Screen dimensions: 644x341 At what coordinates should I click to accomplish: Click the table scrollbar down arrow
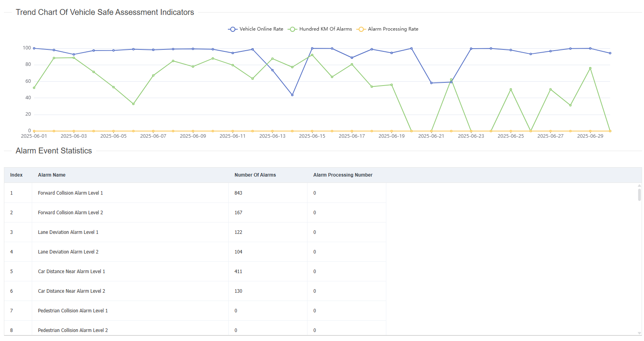[639, 333]
